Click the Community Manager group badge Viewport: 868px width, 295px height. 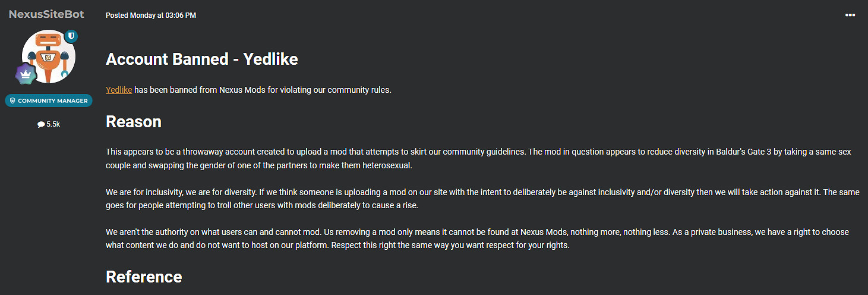tap(49, 101)
